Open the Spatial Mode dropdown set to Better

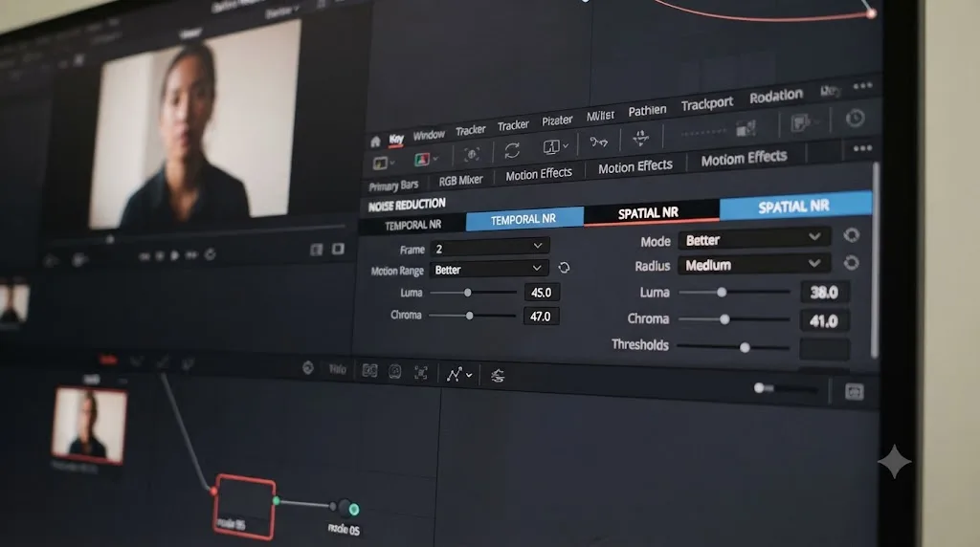pos(754,239)
